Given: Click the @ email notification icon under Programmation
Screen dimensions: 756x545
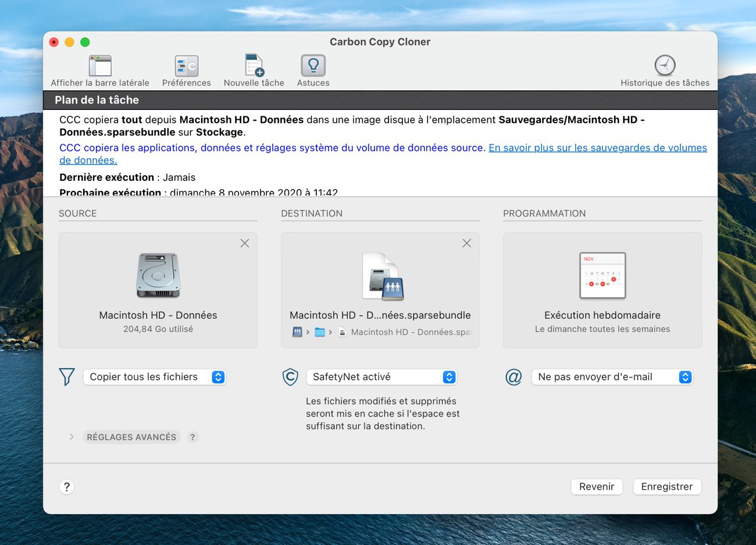Looking at the screenshot, I should (512, 377).
